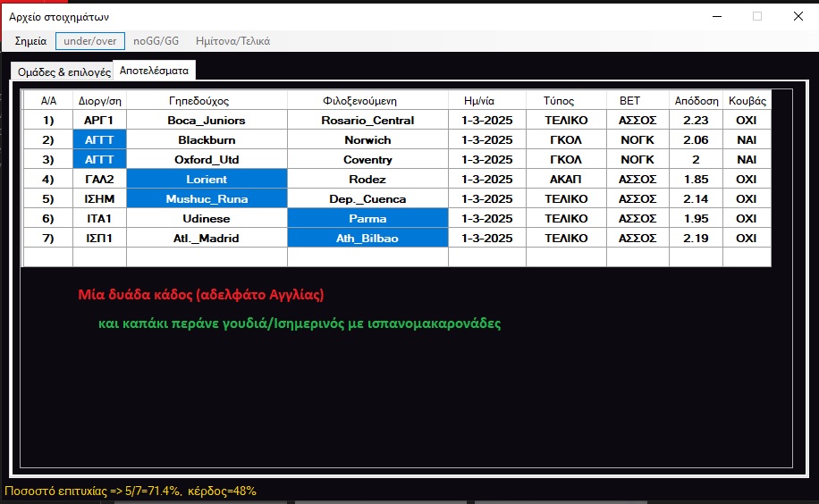Screen dimensions: 819x504
Task: Close the Αρχείο στοιχημάτων window
Action: 798,16
